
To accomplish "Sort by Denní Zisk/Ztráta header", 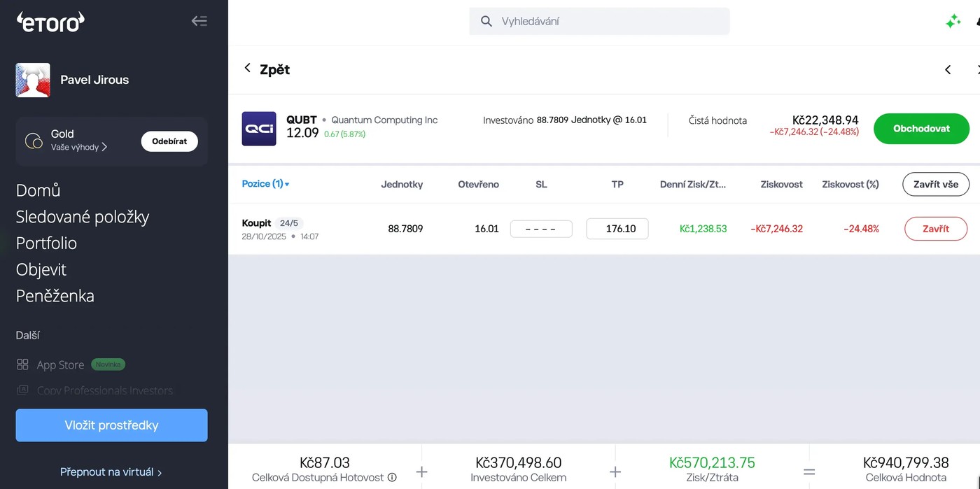I will pyautogui.click(x=693, y=185).
